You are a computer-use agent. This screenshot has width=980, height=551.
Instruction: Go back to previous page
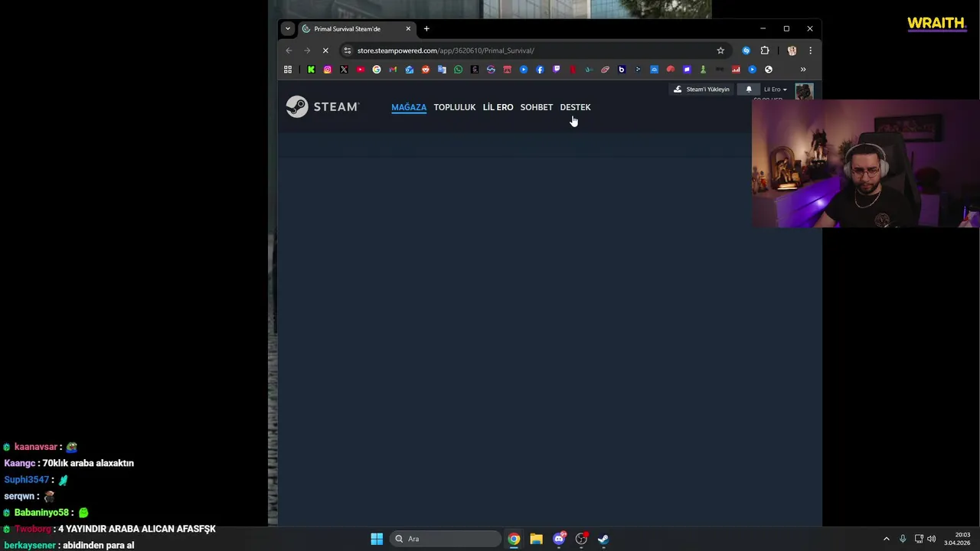[289, 51]
